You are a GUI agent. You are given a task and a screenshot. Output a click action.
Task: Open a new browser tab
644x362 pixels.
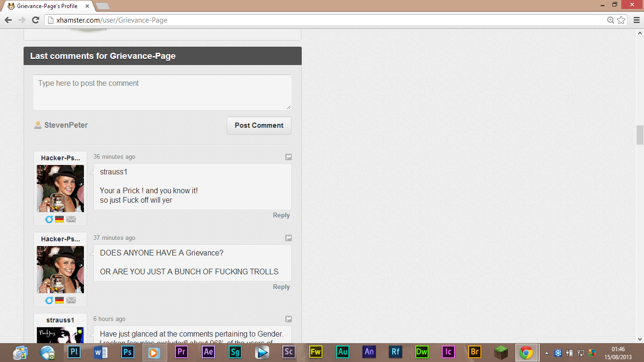point(103,6)
